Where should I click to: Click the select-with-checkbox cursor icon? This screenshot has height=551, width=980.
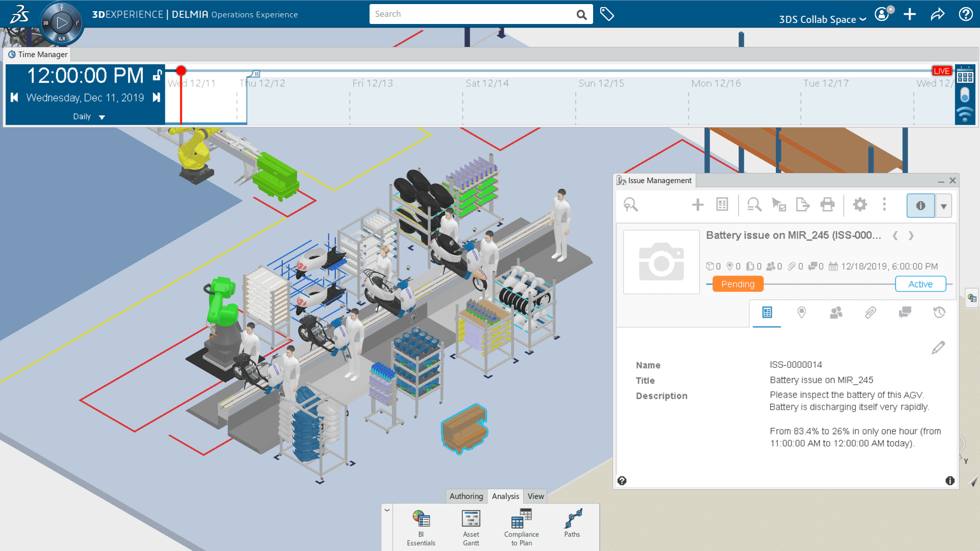778,205
